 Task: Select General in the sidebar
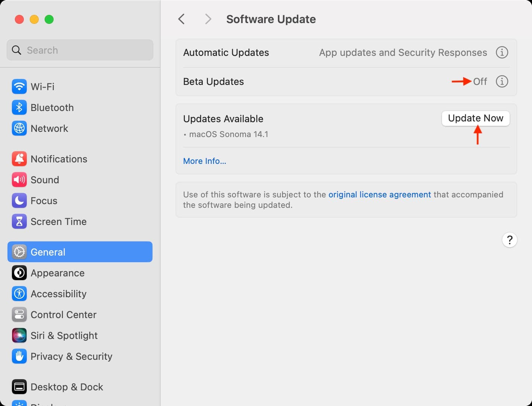tap(48, 252)
